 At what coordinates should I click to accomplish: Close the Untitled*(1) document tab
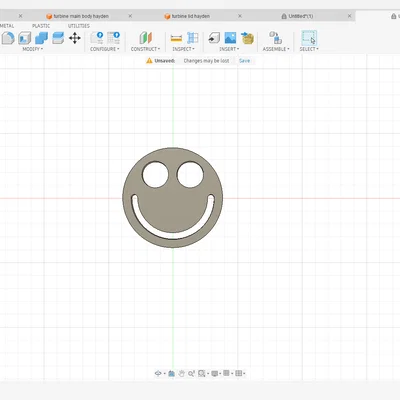pos(349,16)
